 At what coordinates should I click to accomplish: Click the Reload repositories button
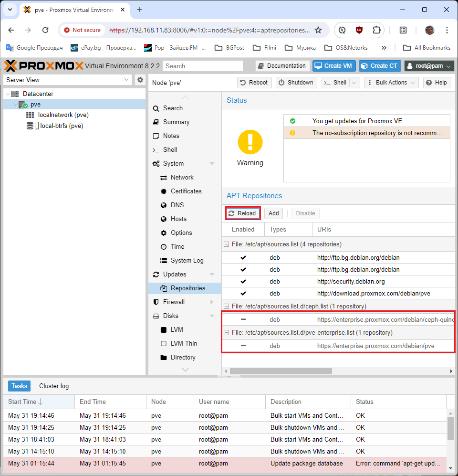pos(242,213)
